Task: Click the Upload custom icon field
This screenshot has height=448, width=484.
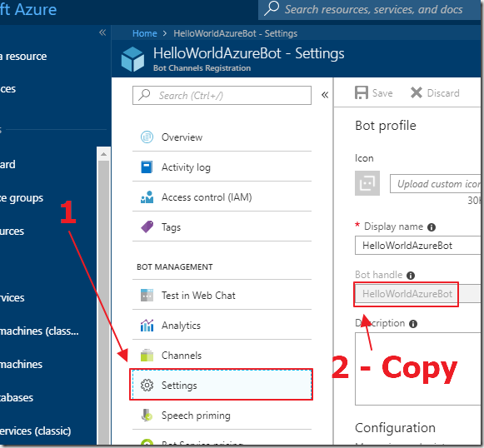Action: click(x=436, y=183)
